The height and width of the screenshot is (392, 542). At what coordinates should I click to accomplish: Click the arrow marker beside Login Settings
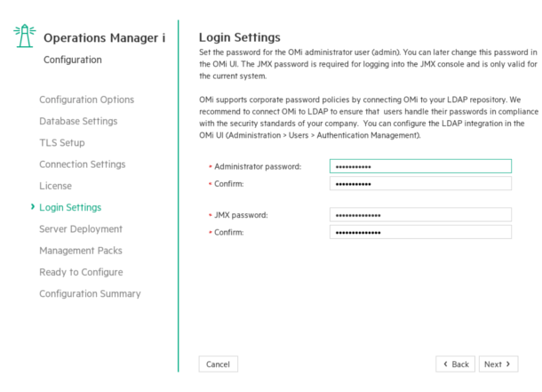(x=33, y=207)
